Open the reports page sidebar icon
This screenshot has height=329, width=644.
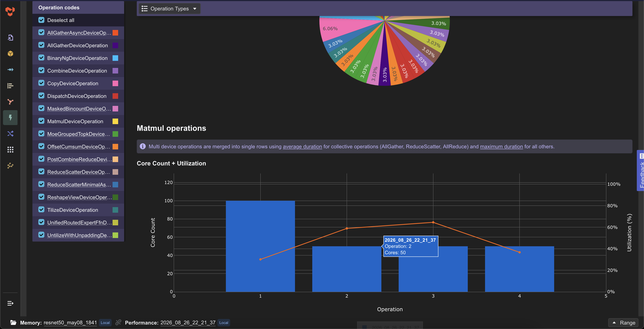[10, 37]
